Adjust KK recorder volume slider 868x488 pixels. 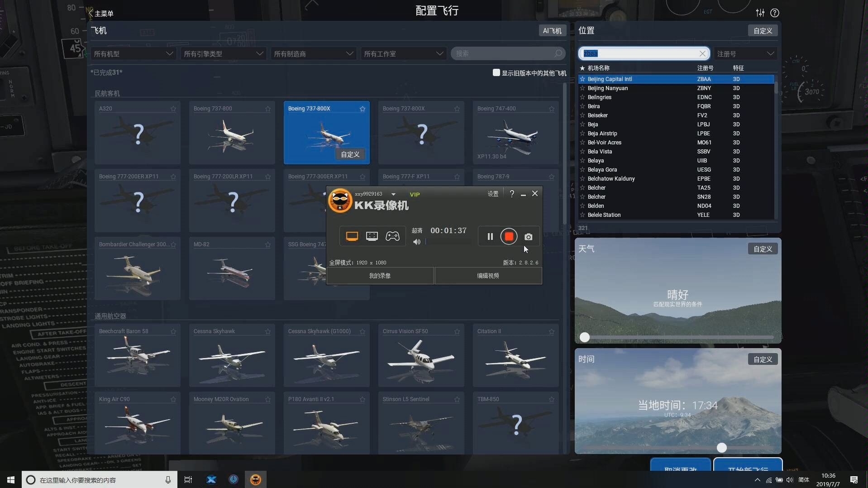[448, 242]
